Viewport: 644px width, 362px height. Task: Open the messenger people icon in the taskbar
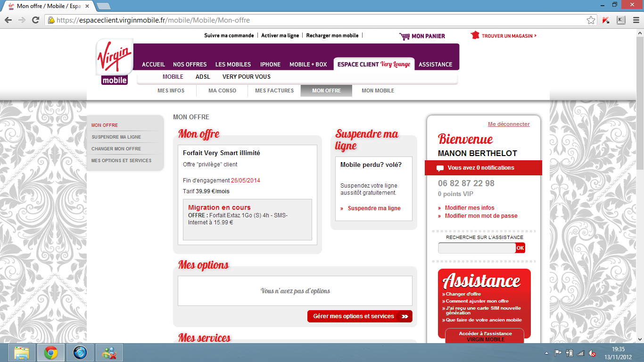[x=109, y=353]
